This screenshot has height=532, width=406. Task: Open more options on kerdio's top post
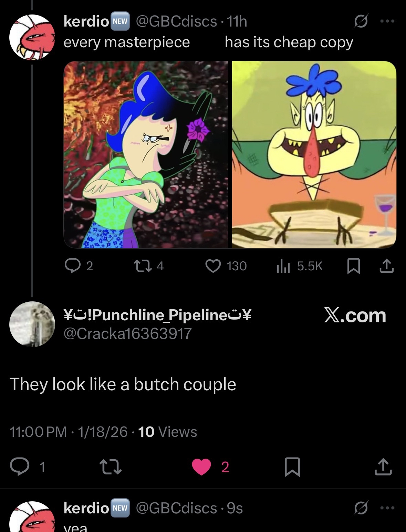click(388, 21)
